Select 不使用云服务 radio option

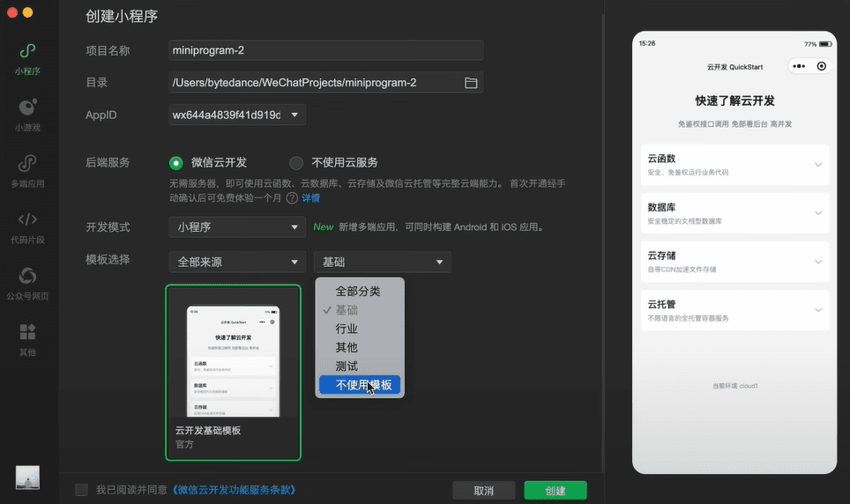296,163
